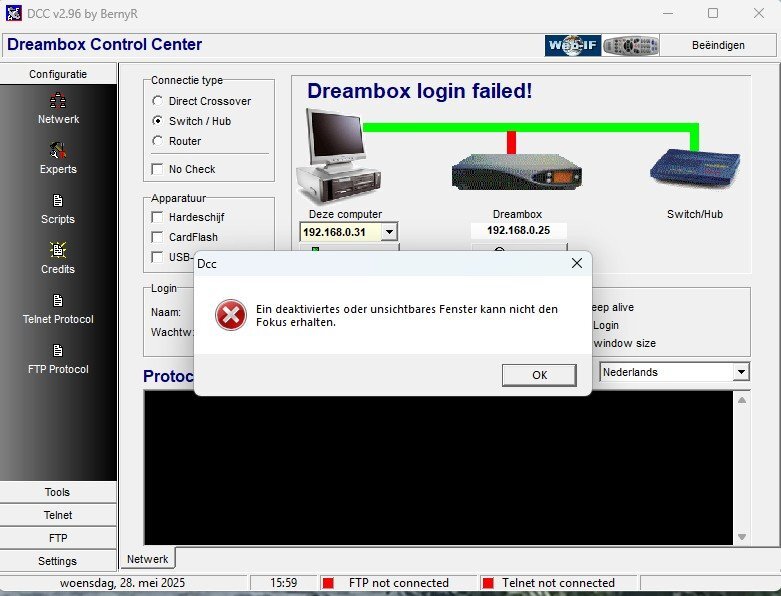The height and width of the screenshot is (596, 781).
Task: Open the Credits section icon
Action: click(x=58, y=250)
